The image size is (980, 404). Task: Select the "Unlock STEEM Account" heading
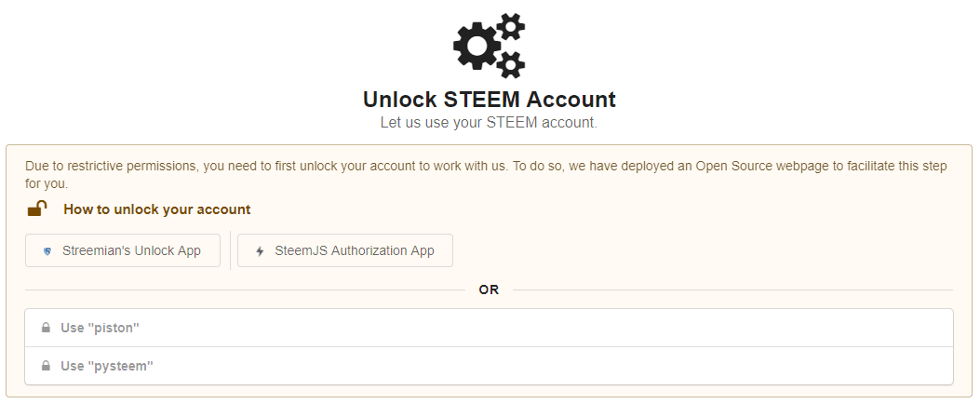(x=490, y=100)
